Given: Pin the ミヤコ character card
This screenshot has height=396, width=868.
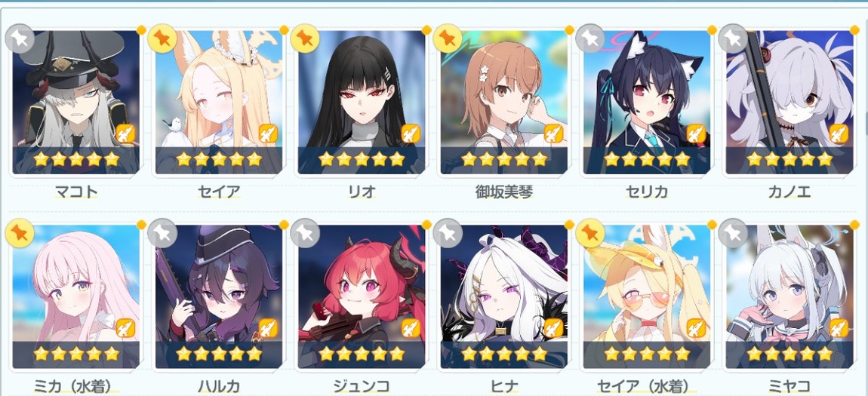Looking at the screenshot, I should coord(733,233).
